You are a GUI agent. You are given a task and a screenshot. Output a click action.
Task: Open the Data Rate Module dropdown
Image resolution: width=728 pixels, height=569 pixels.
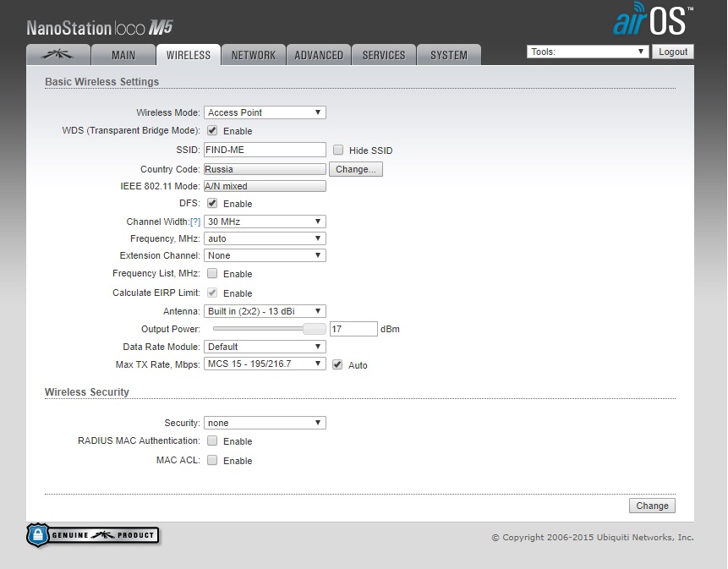click(x=265, y=347)
